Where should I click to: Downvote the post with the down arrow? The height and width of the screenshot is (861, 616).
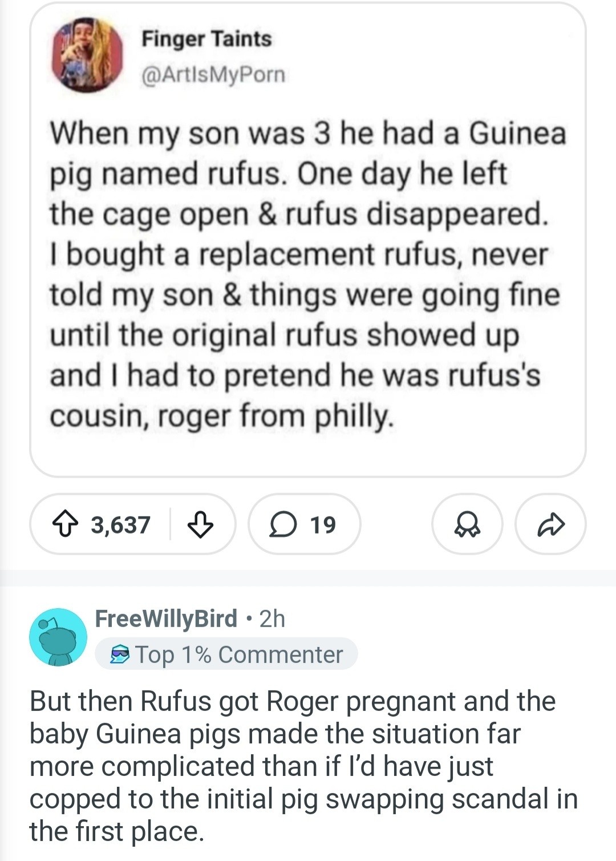click(x=200, y=524)
